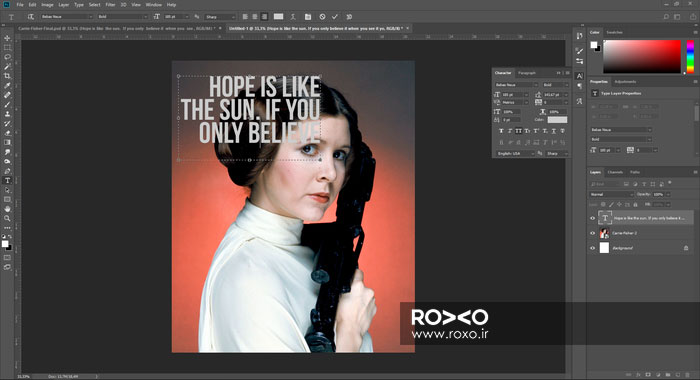
Task: Select the Horizontal Type tool in toolbar
Action: (7, 180)
